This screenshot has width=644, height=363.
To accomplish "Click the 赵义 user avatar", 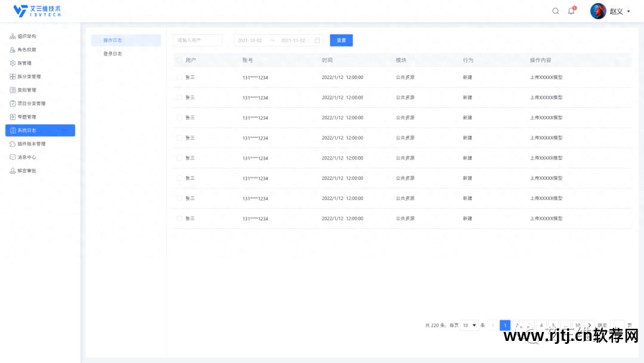I will tap(598, 11).
